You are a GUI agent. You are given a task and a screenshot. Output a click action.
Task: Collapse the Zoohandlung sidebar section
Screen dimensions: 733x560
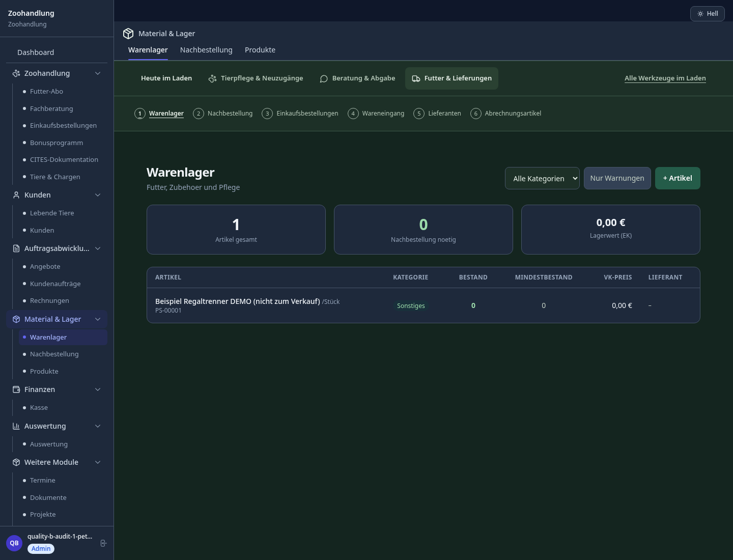tap(98, 73)
